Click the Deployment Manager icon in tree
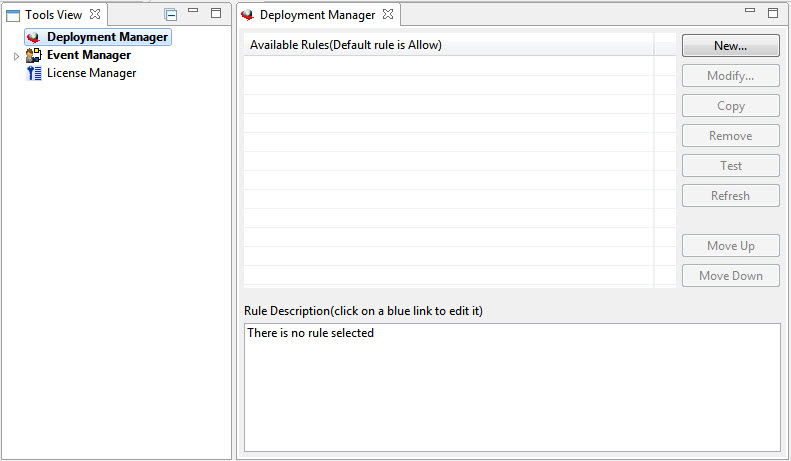The width and height of the screenshot is (791, 461). [33, 37]
